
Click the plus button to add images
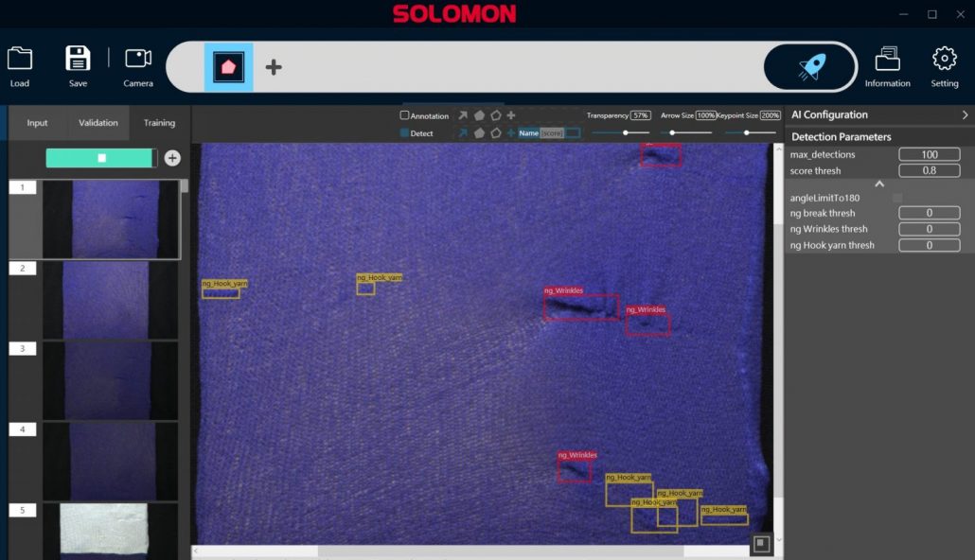point(171,157)
